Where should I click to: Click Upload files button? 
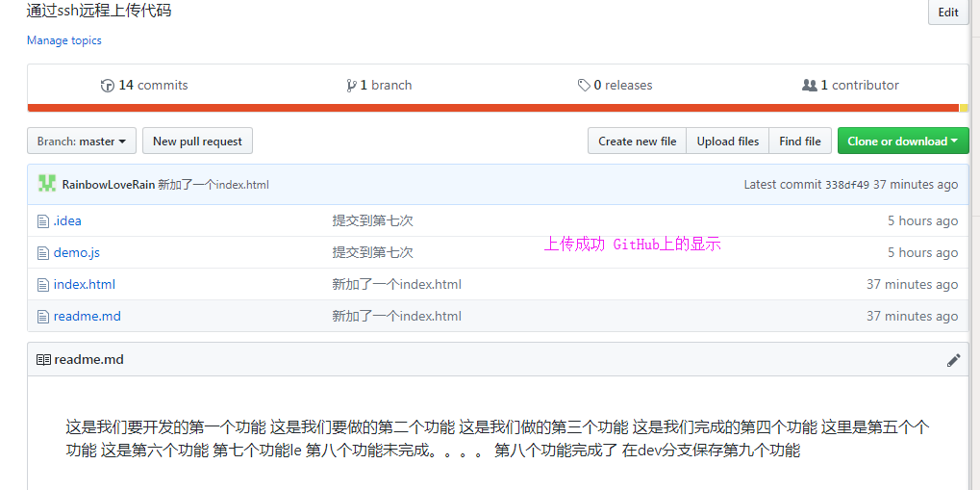[727, 142]
